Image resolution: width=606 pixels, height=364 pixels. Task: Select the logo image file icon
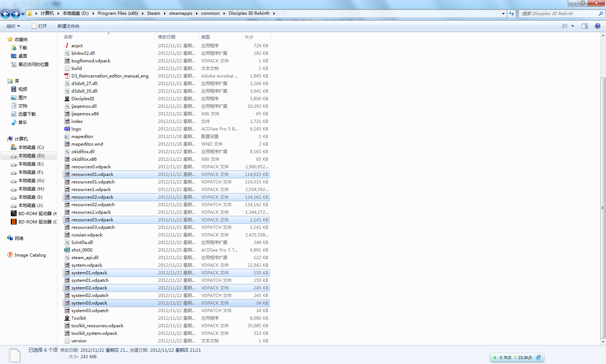click(x=67, y=129)
